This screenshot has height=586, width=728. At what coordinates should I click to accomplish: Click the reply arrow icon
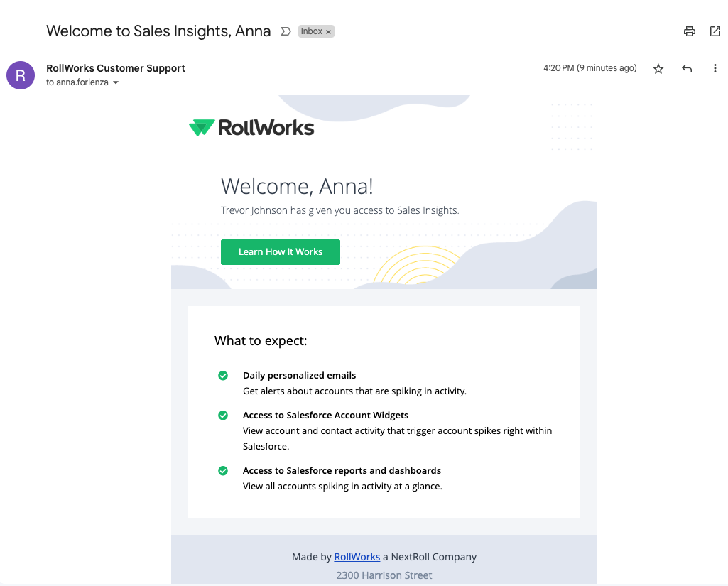tap(687, 68)
